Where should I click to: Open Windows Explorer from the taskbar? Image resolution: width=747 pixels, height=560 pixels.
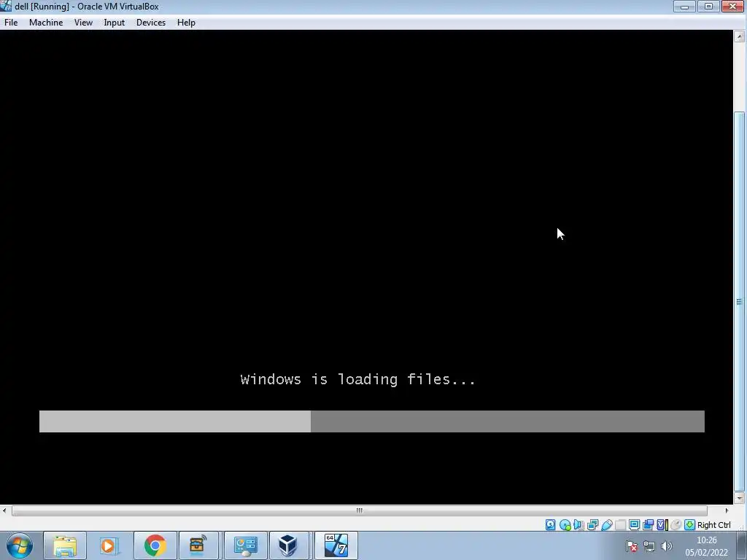65,545
